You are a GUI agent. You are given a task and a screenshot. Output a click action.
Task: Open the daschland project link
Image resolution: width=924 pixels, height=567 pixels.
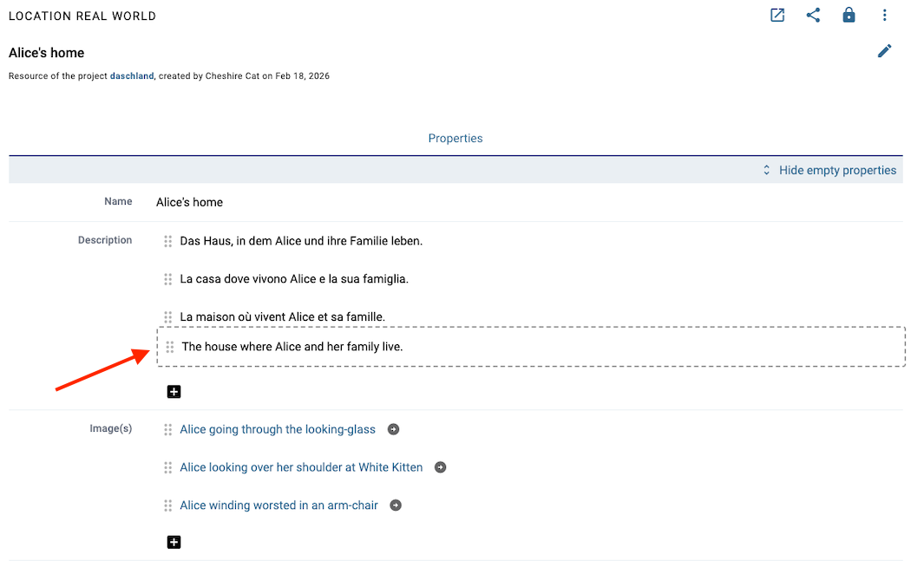click(x=132, y=76)
